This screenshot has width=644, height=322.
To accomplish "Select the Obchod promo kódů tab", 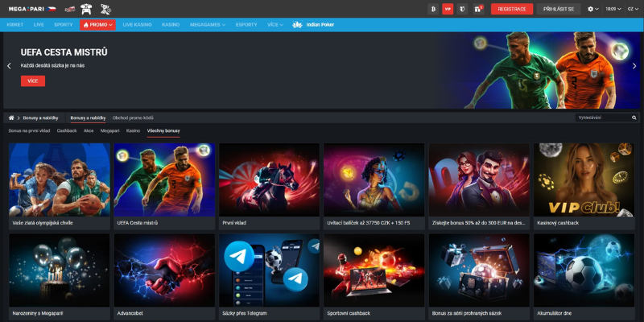I will pyautogui.click(x=133, y=118).
